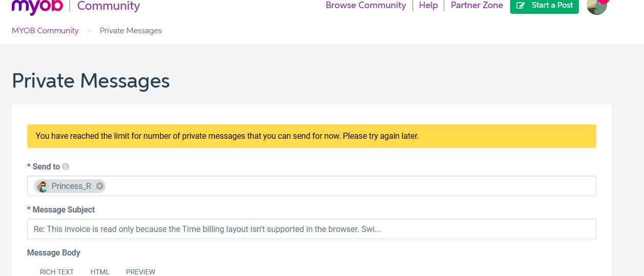
Task: Click the Private Messages breadcrumb
Action: click(x=131, y=31)
